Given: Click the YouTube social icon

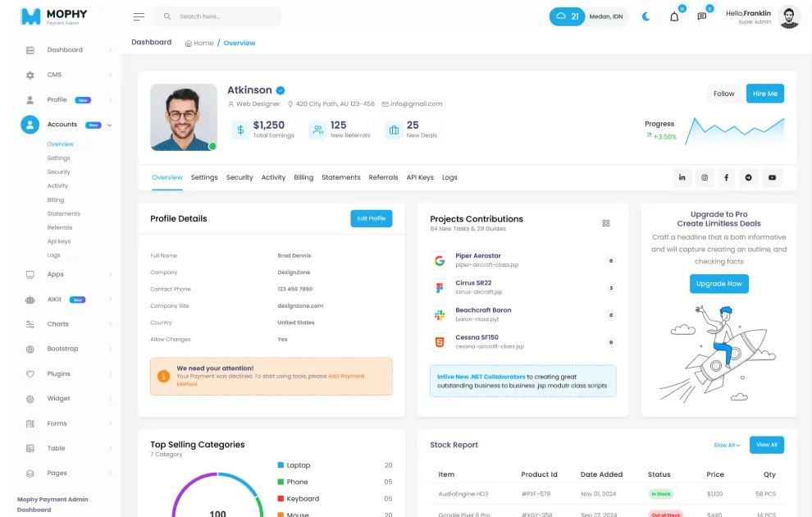Looking at the screenshot, I should [772, 178].
